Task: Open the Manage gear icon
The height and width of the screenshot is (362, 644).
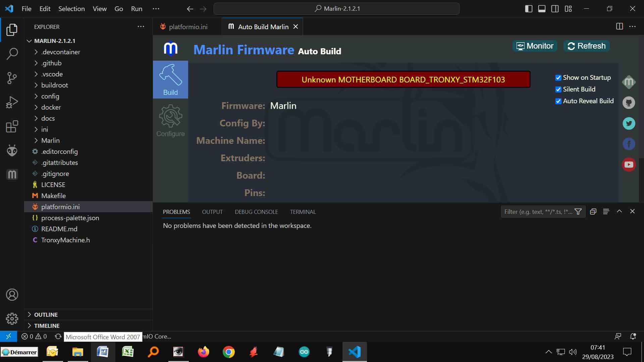Action: tap(12, 319)
